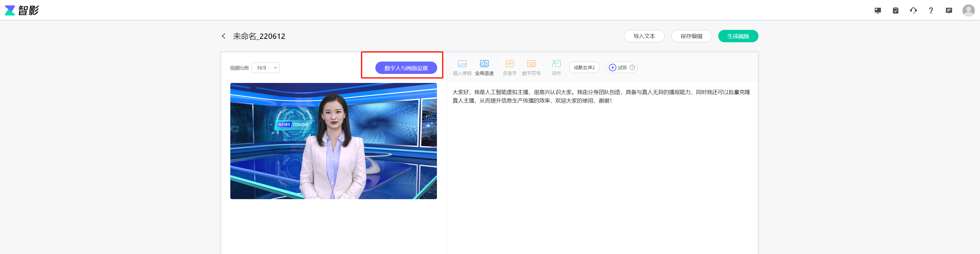Click the project title 未命名_220612

pos(259,36)
